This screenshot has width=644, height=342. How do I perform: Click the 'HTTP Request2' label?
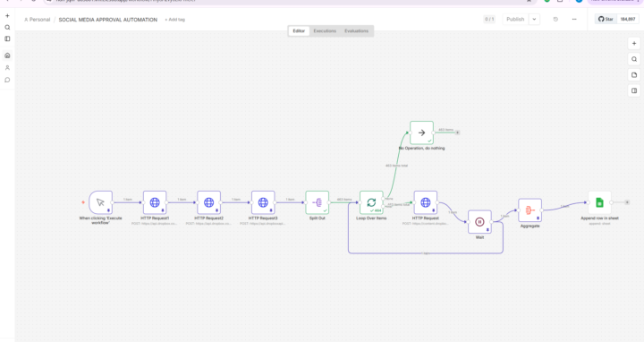pos(209,218)
